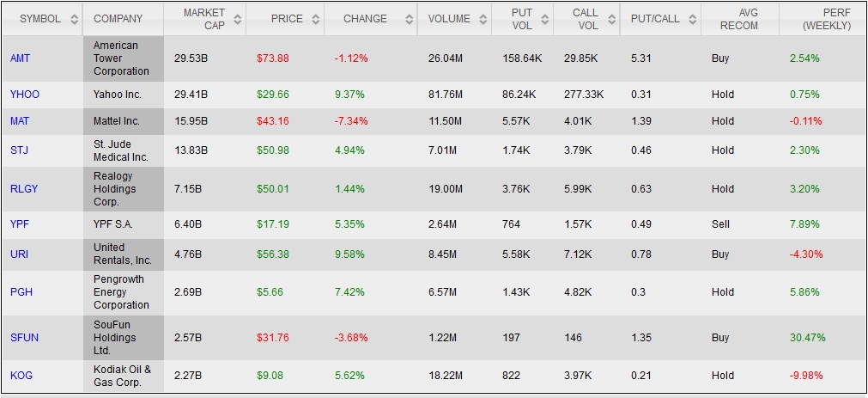Click the Sell recommendation for YPF
Image resolution: width=868 pixels, height=398 pixels.
coord(720,224)
